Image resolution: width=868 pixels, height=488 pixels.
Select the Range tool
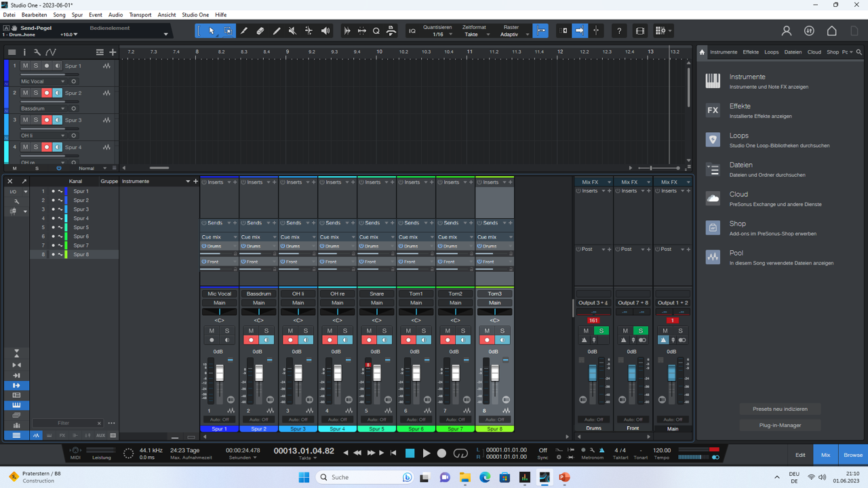[228, 30]
